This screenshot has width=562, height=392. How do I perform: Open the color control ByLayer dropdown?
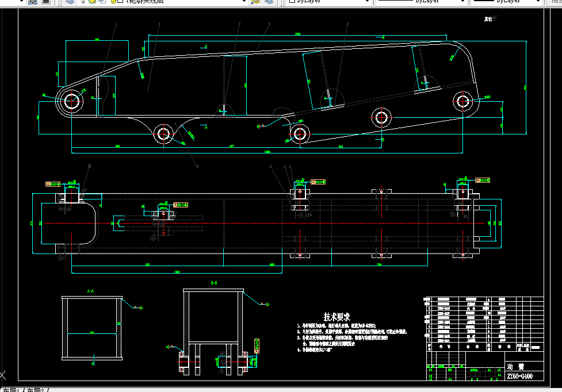tap(366, 1)
